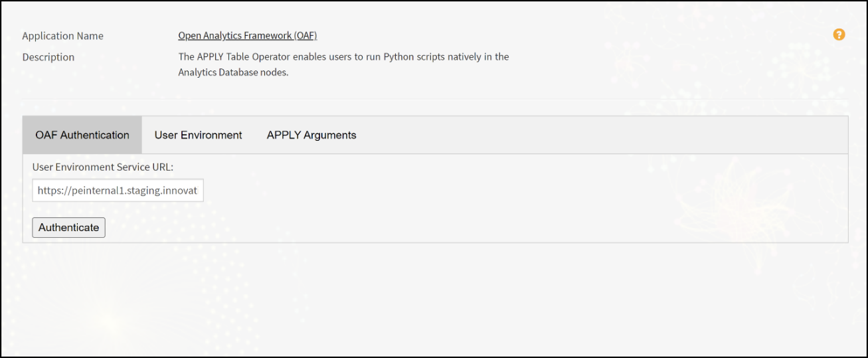Viewport: 868px width, 358px height.
Task: Click blank panel area right of Authenticate button
Action: 465,227
